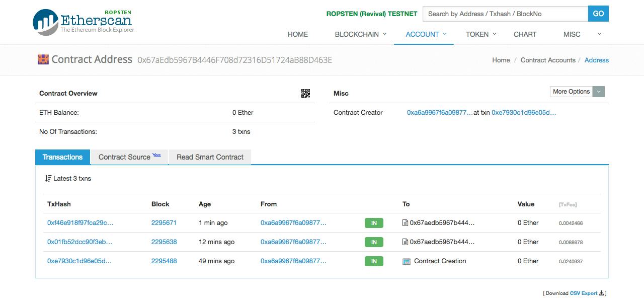Click the GO search button
The width and height of the screenshot is (644, 305).
point(598,14)
